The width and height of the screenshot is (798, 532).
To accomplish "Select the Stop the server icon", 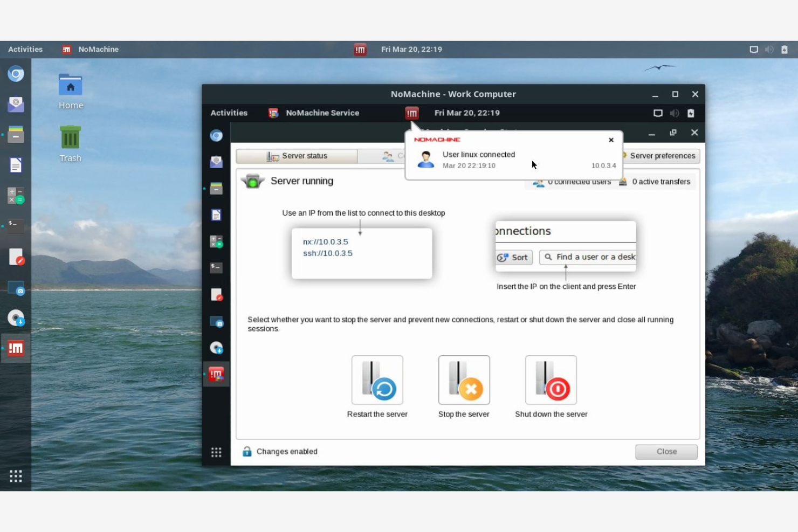I will coord(463,380).
